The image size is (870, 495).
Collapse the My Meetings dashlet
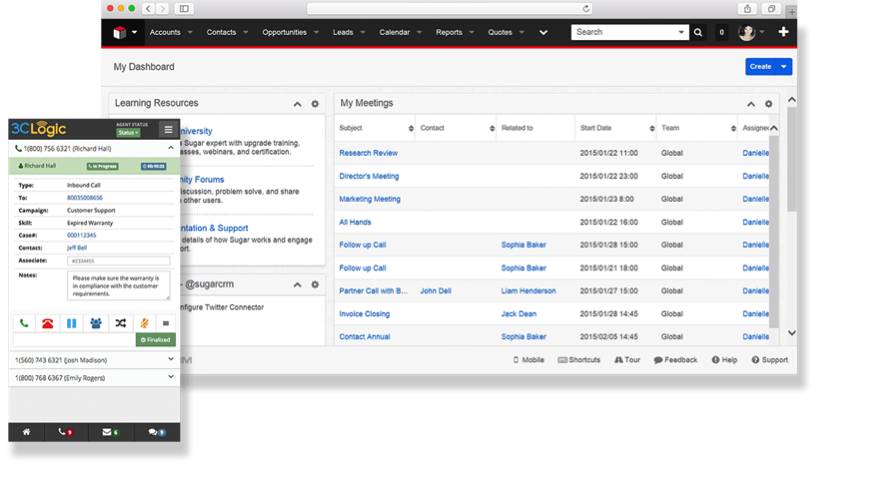(751, 104)
